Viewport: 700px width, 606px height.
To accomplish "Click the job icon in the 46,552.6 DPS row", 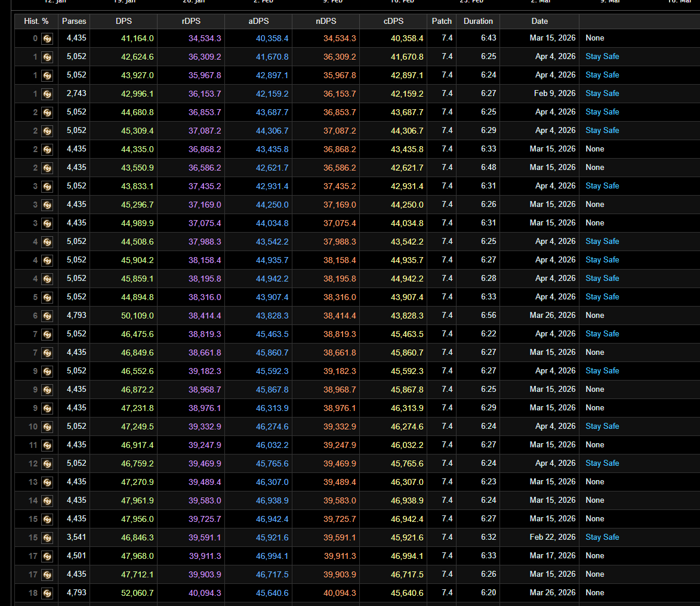I will [47, 372].
